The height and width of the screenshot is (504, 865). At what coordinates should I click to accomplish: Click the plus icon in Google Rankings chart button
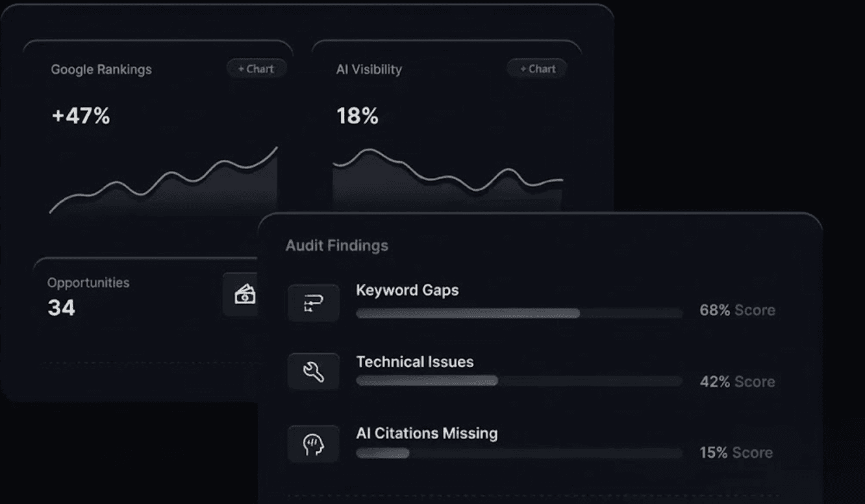coord(240,68)
